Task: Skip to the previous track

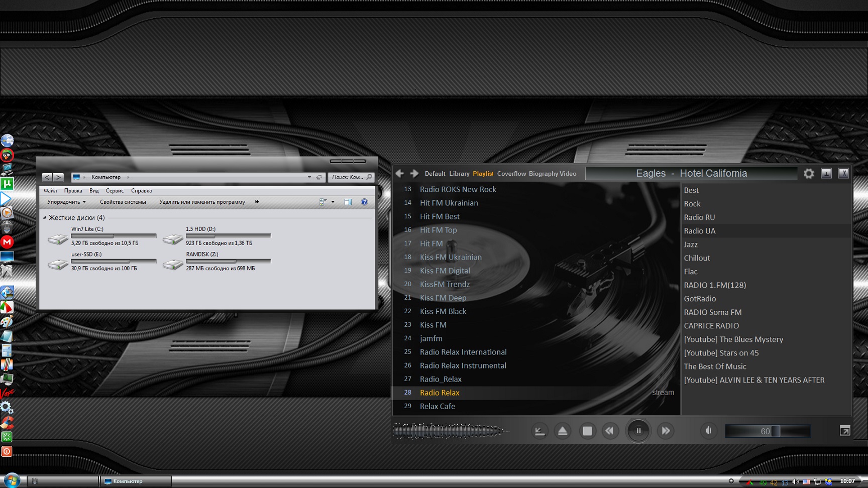Action: [610, 431]
